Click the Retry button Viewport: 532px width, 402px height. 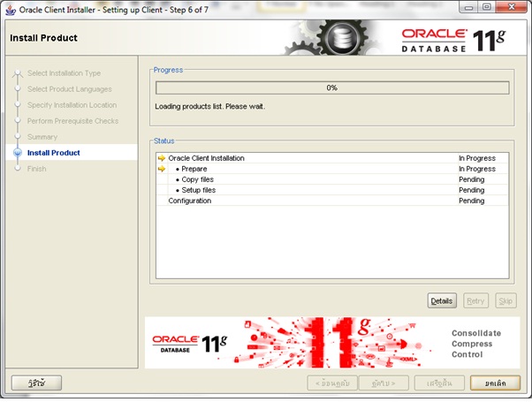[x=475, y=300]
